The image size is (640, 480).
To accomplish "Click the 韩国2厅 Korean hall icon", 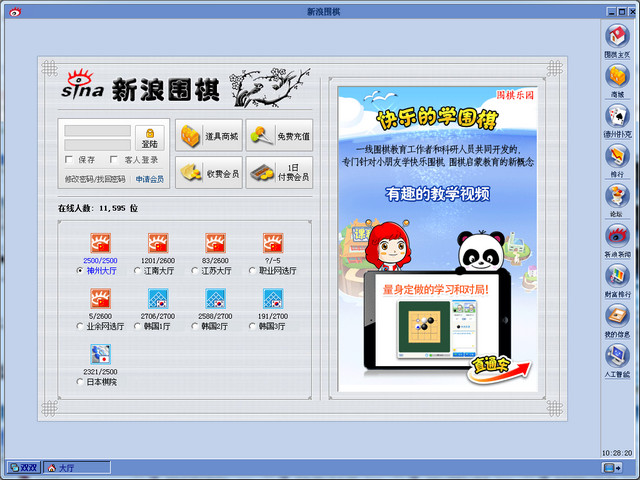I will tap(216, 299).
